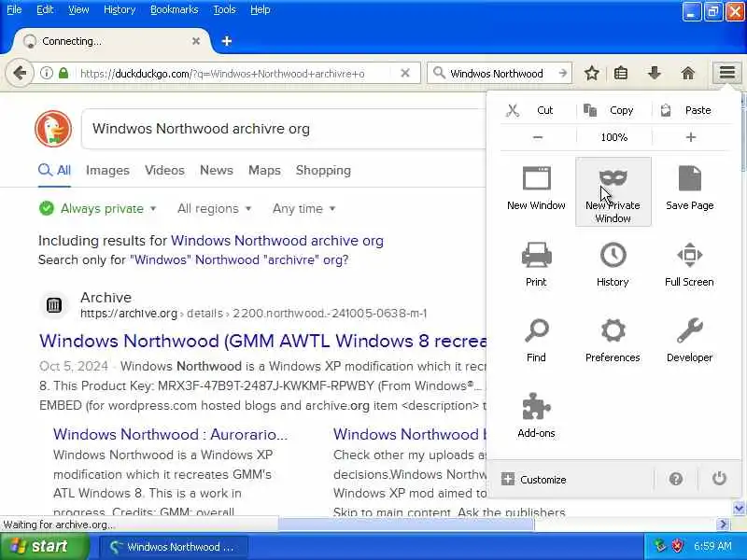
Task: Open the Downloads arrow icon
Action: pos(655,73)
